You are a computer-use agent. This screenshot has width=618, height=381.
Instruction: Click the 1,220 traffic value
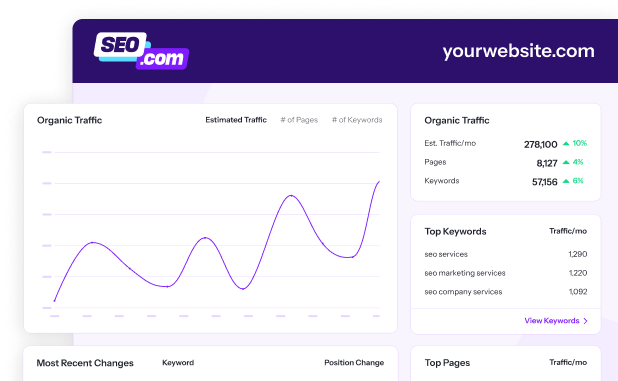coord(578,273)
